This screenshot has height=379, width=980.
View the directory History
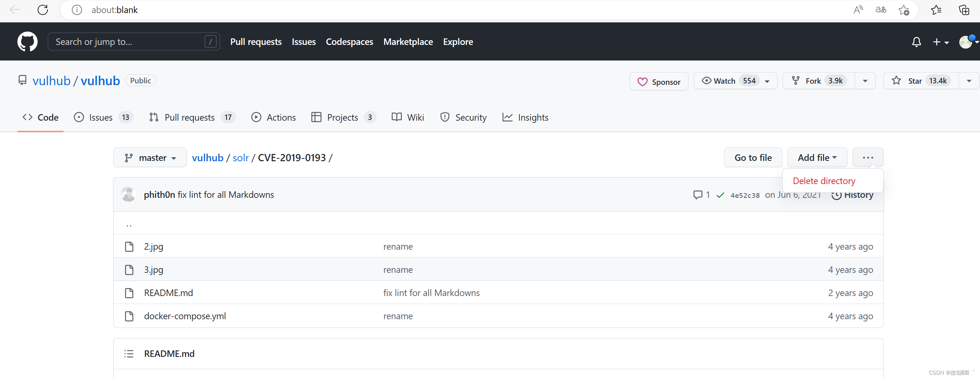point(852,195)
